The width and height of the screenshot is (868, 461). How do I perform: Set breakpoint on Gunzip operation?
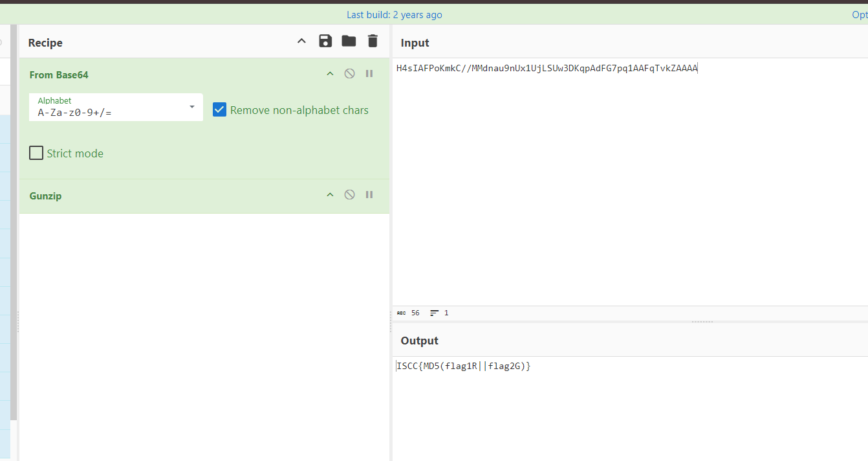coord(369,195)
